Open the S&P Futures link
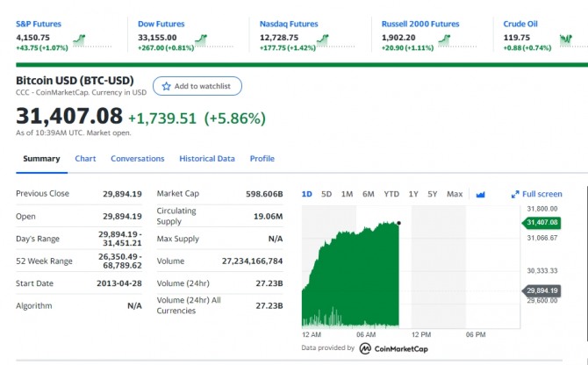The width and height of the screenshot is (588, 365). (39, 24)
